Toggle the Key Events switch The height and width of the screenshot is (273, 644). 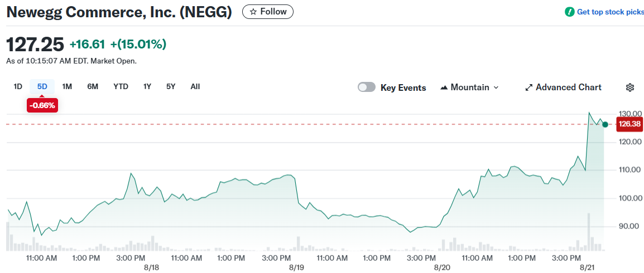coord(366,87)
